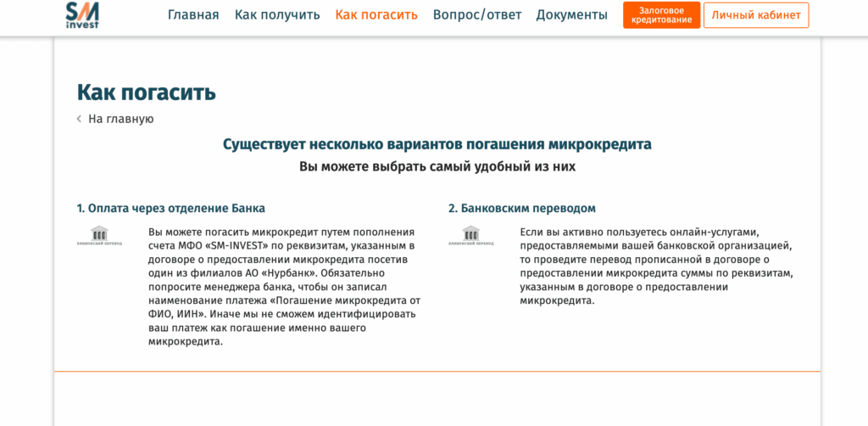Select the Как погасить navigation item
Viewport: 868px width, 426px height.
(x=376, y=14)
